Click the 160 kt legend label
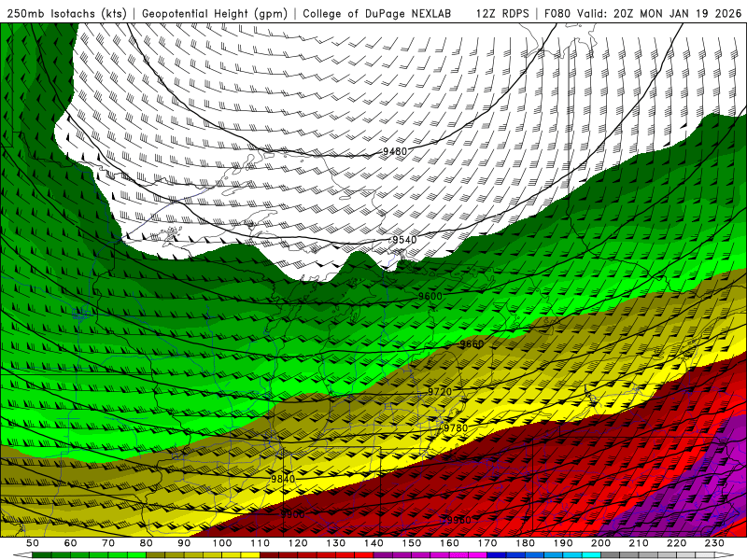Image resolution: width=747 pixels, height=560 pixels. [x=449, y=543]
